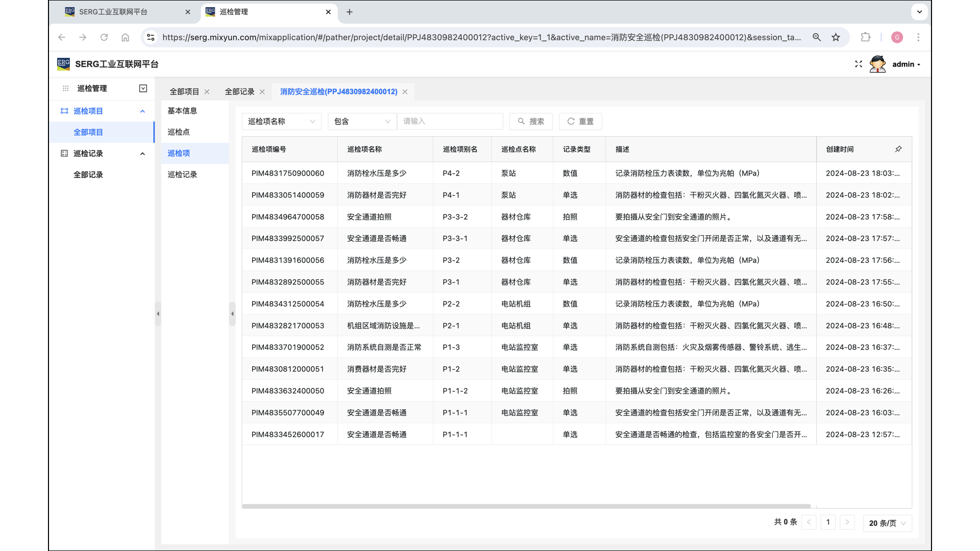Toggle the 巡检管理 sidebar collapse box icon

(x=143, y=88)
